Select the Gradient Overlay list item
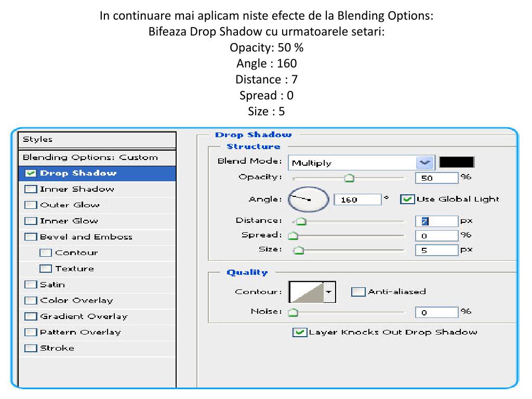Image resolution: width=532 pixels, height=399 pixels. pos(97,317)
